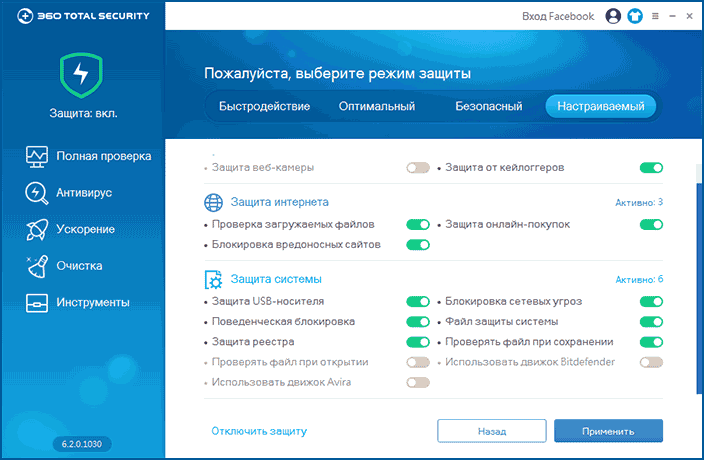This screenshot has width=704, height=460.
Task: Click the Cleanup broom icon
Action: (37, 266)
